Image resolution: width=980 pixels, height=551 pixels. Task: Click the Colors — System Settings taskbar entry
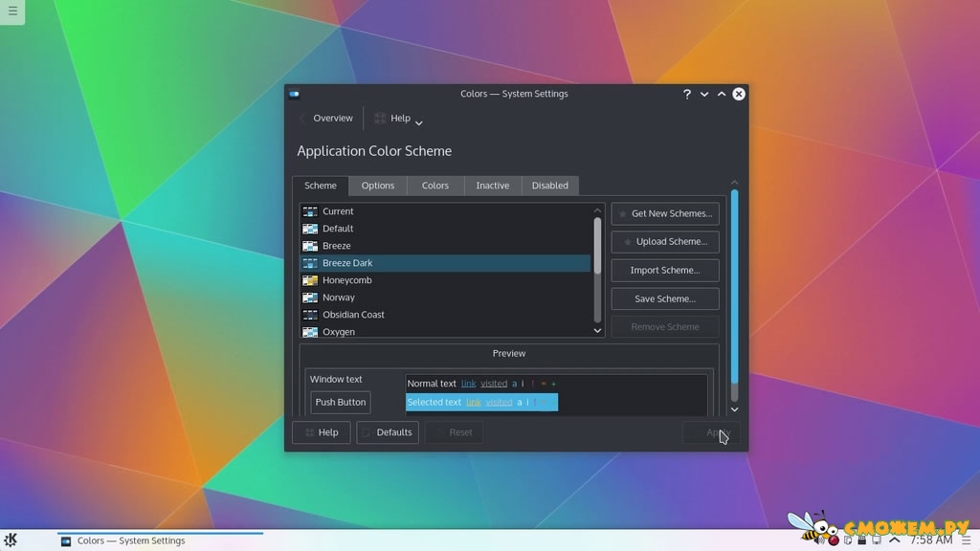coord(160,540)
